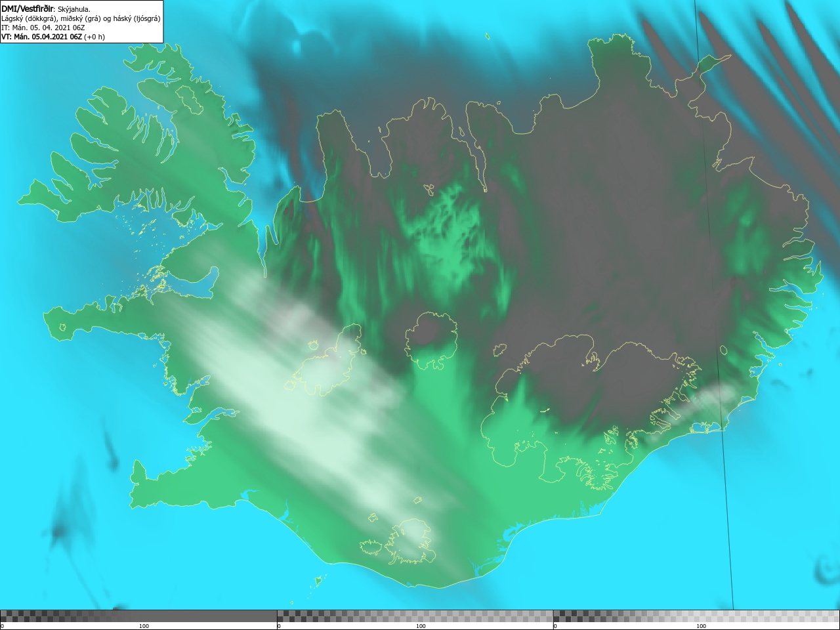Click the "IT: Mán. 05. 04. 2021 06Z" line
Viewport: 840px width, 630px height.
pyautogui.click(x=43, y=28)
